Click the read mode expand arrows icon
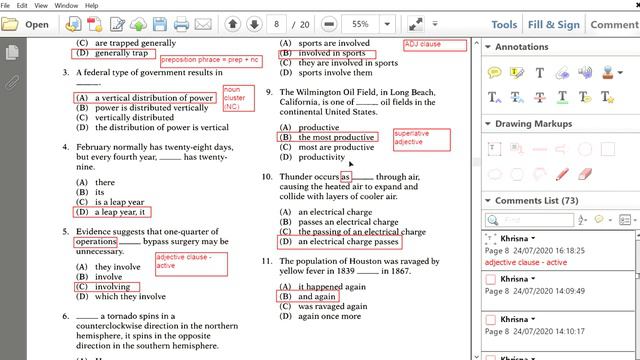640x360 pixels. (416, 24)
